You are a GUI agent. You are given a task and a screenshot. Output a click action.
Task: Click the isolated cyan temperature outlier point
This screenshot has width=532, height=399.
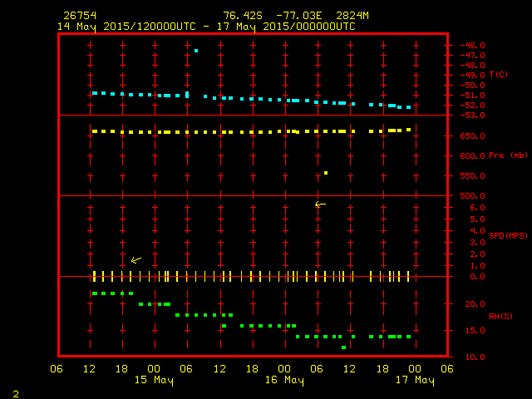click(x=196, y=51)
